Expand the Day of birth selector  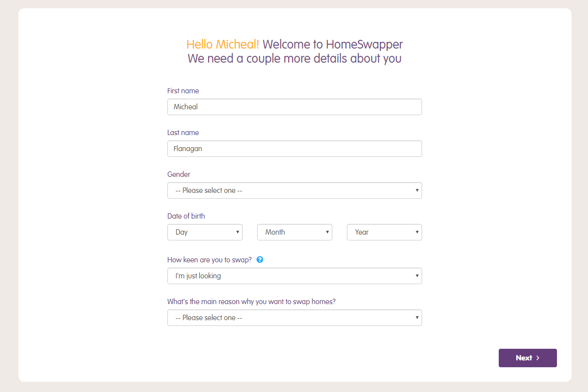click(x=205, y=232)
